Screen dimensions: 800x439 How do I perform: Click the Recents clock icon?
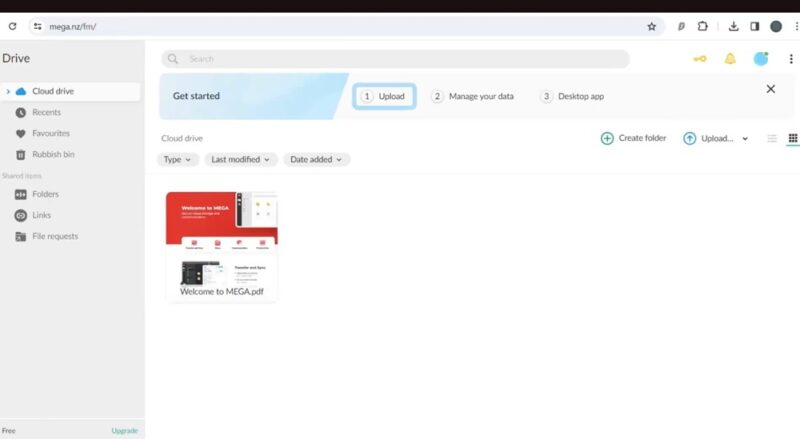pyautogui.click(x=20, y=112)
